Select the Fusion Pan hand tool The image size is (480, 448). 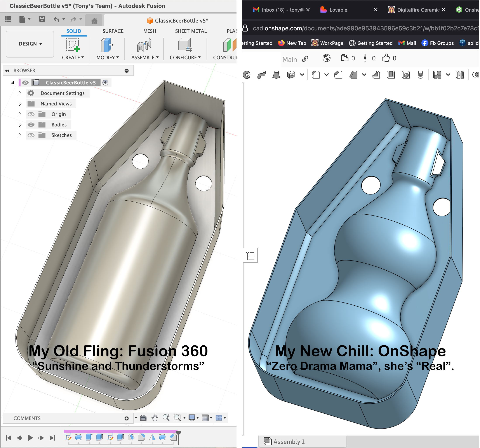coord(155,418)
